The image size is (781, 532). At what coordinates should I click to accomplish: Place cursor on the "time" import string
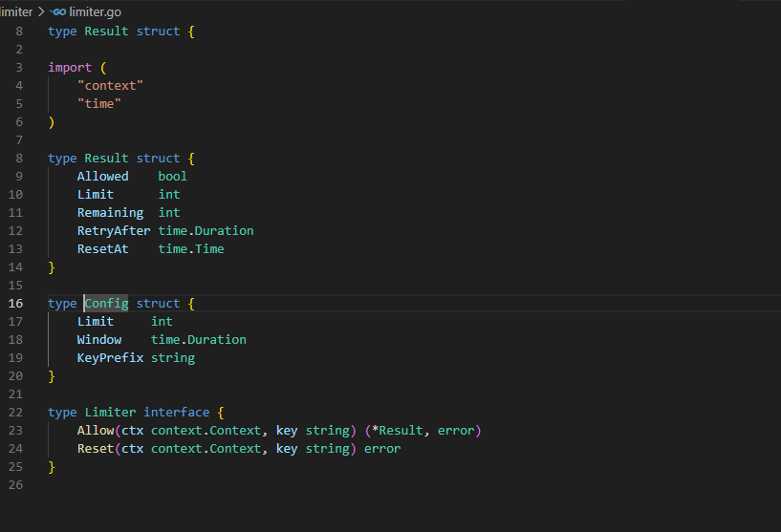[x=99, y=104]
